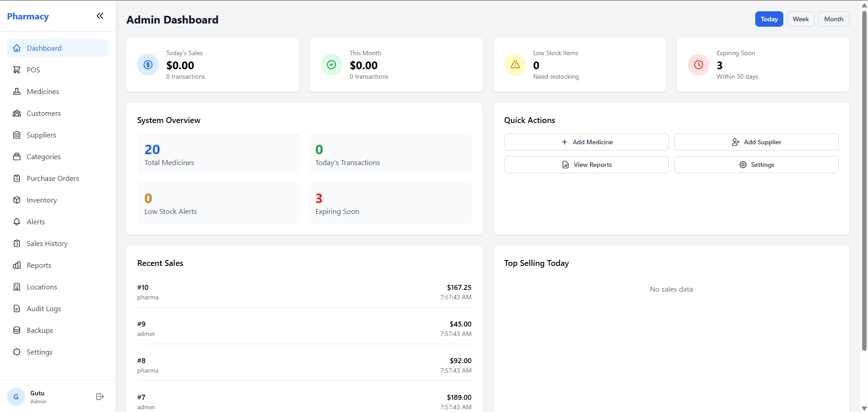Open the Low Stock Alerts overview tile

click(x=219, y=203)
